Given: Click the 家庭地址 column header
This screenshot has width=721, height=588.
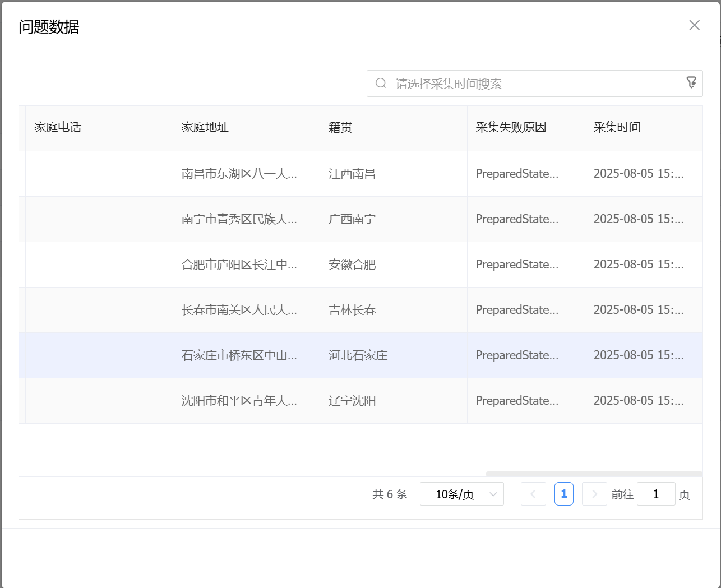Looking at the screenshot, I should 205,127.
